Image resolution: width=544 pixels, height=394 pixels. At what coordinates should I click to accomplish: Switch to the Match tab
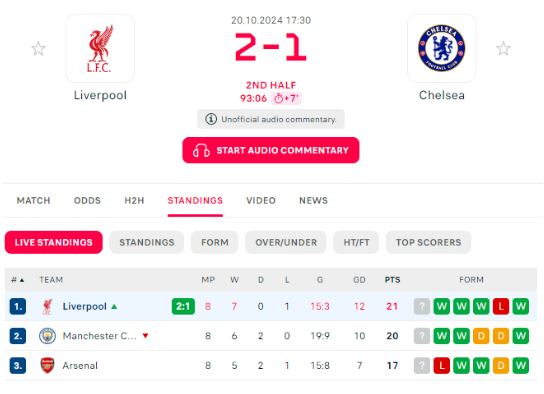34,200
